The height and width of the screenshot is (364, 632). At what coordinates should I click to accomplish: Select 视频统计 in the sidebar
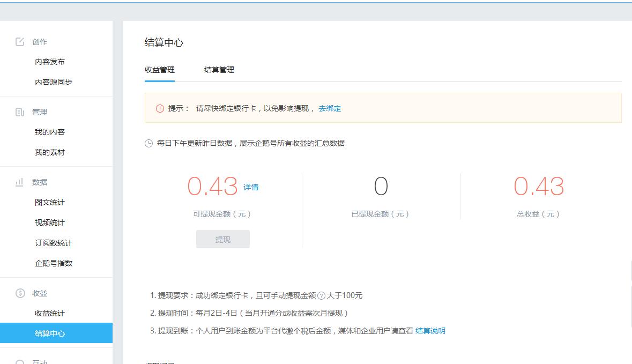tap(50, 222)
